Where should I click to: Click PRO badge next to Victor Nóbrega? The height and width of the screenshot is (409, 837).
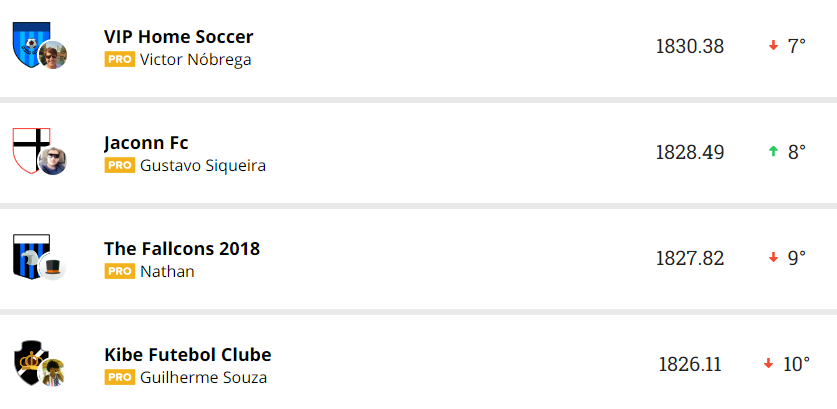pyautogui.click(x=119, y=59)
